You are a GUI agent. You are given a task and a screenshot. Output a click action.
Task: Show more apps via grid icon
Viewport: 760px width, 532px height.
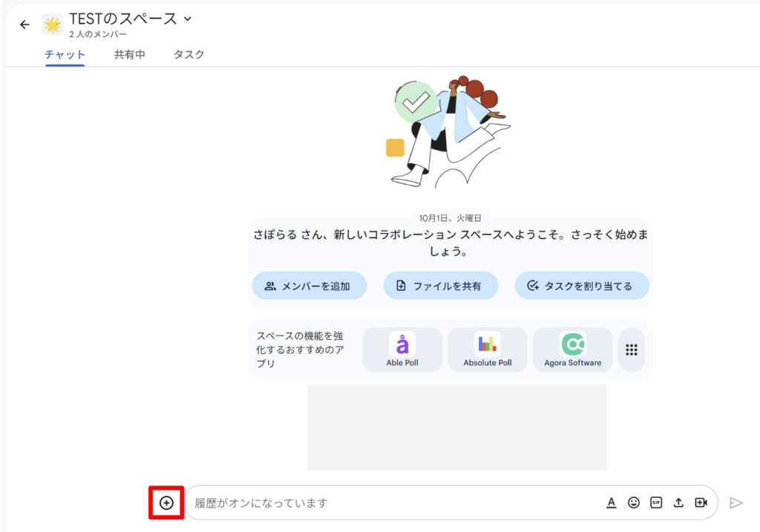coord(632,349)
